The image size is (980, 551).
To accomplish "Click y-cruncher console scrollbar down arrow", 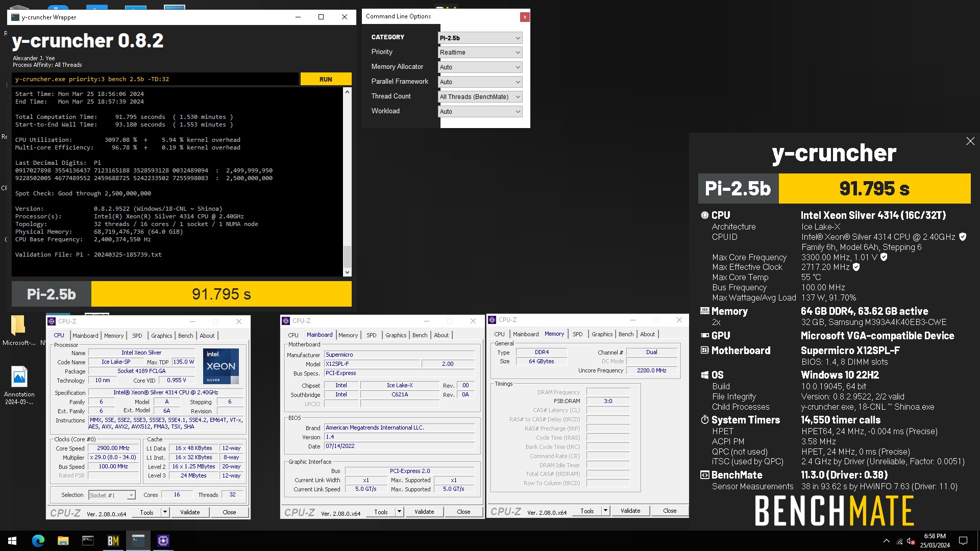I will pyautogui.click(x=348, y=272).
